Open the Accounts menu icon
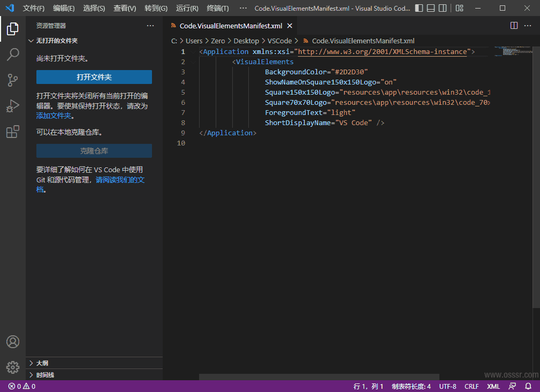Viewport: 540px width, 392px height. 13,342
